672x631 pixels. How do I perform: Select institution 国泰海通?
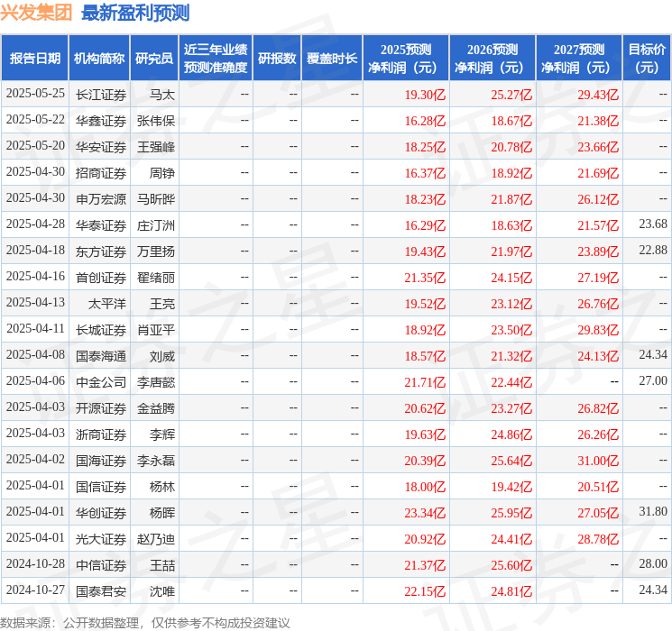[101, 356]
